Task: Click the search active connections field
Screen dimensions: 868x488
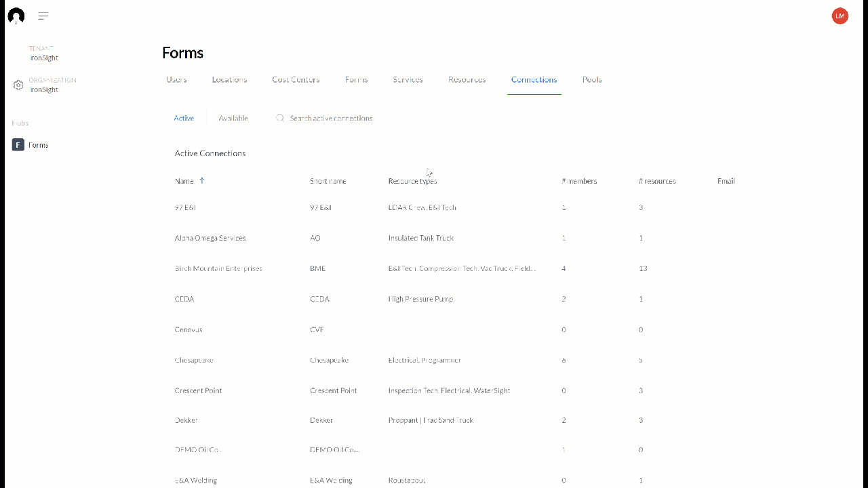Action: [331, 118]
